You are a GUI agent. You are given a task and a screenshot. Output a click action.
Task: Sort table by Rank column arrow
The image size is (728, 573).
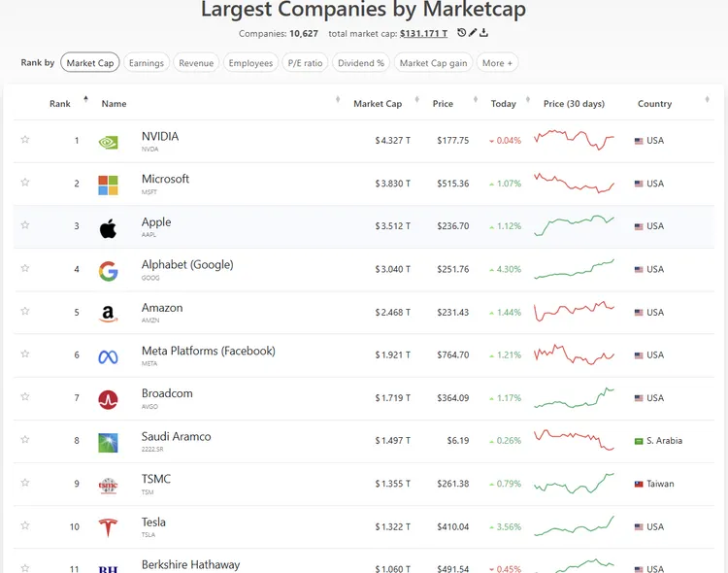coord(85,98)
